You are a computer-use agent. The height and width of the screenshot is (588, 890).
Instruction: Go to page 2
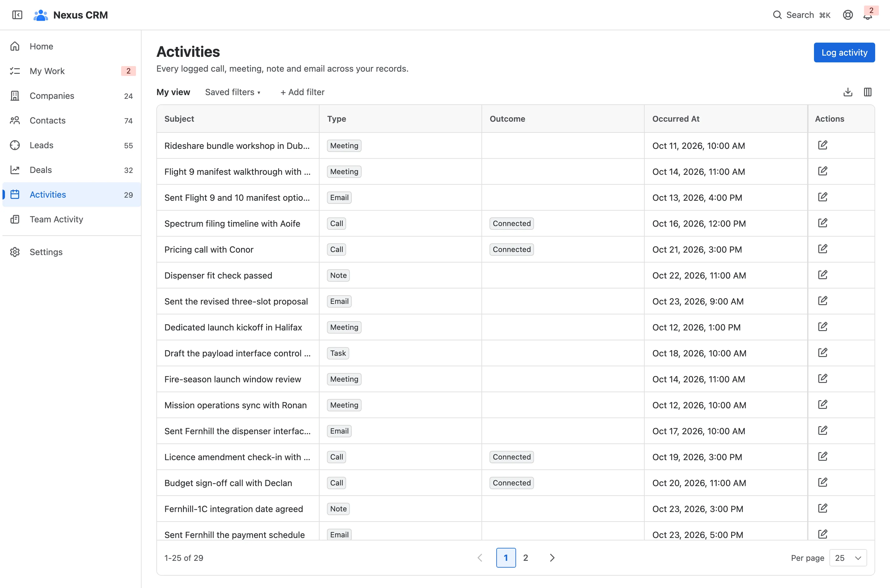click(526, 558)
